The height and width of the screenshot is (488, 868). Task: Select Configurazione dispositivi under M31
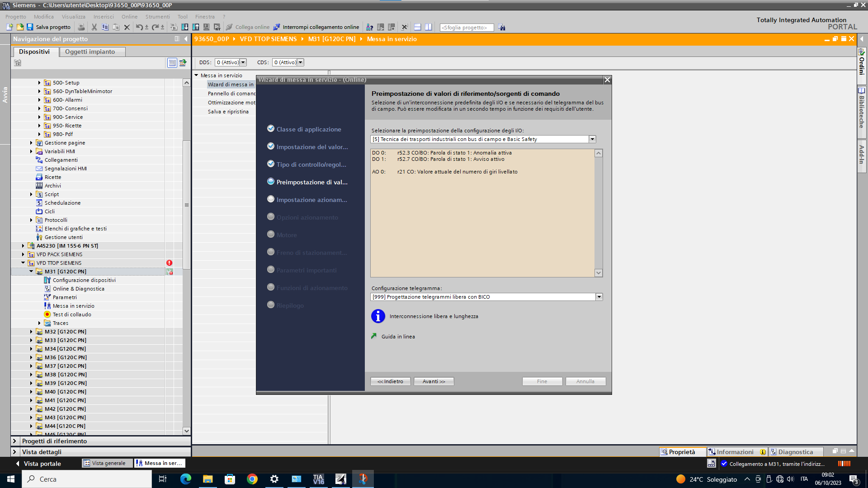[84, 280]
